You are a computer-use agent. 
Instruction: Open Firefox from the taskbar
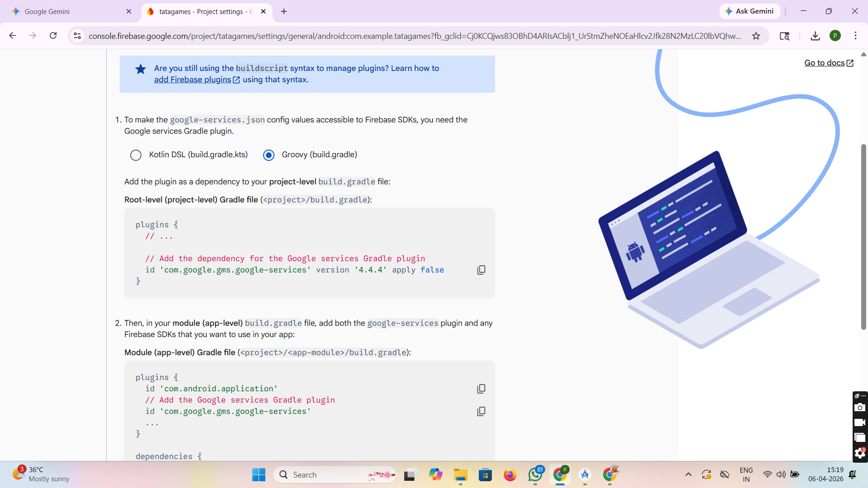tap(510, 474)
